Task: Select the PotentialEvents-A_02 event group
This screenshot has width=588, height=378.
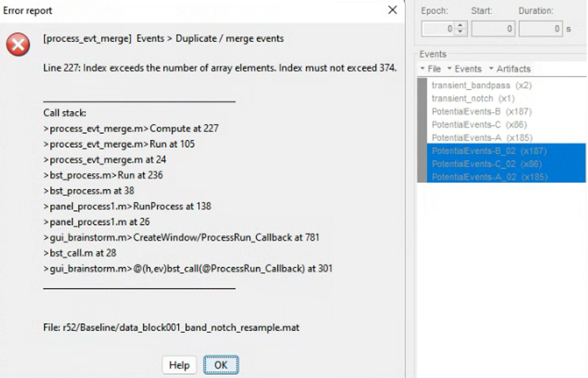Action: [489, 177]
